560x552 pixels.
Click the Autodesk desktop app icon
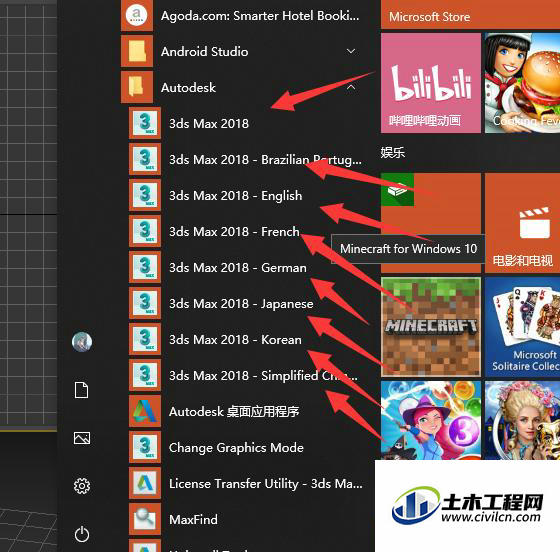point(145,411)
